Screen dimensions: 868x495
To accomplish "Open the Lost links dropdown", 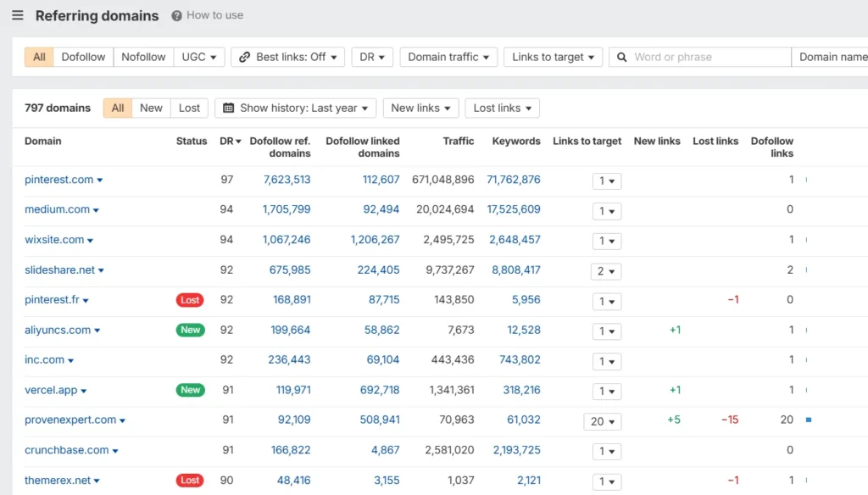I will [502, 108].
